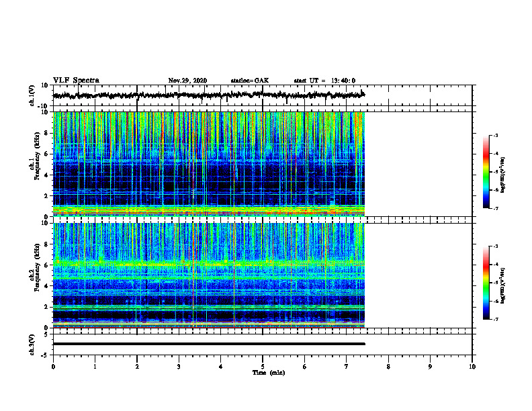The width and height of the screenshot is (532, 411).
Task: Click time-axis tick label "10" at bottom right
Action: tap(472, 367)
